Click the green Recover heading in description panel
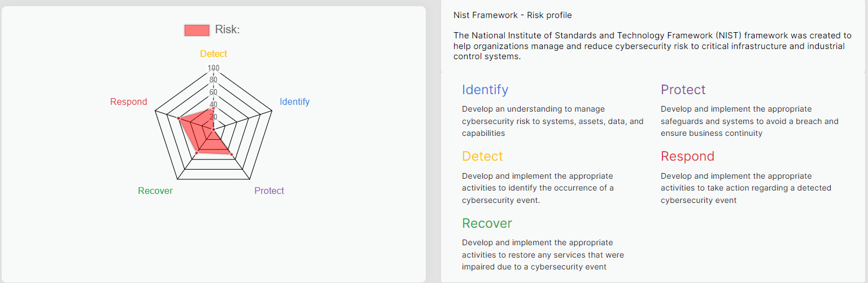The width and height of the screenshot is (868, 283). [x=487, y=223]
